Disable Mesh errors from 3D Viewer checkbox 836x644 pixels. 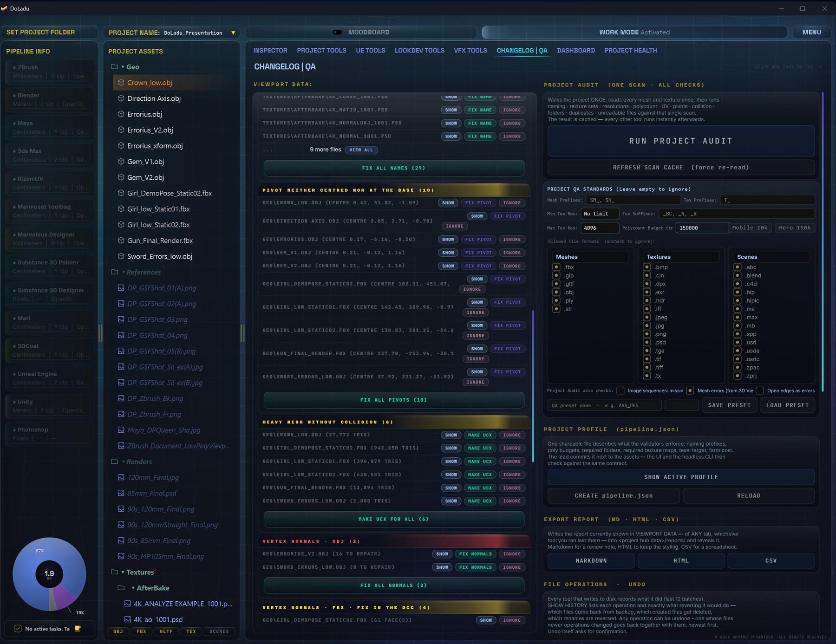[x=690, y=390]
